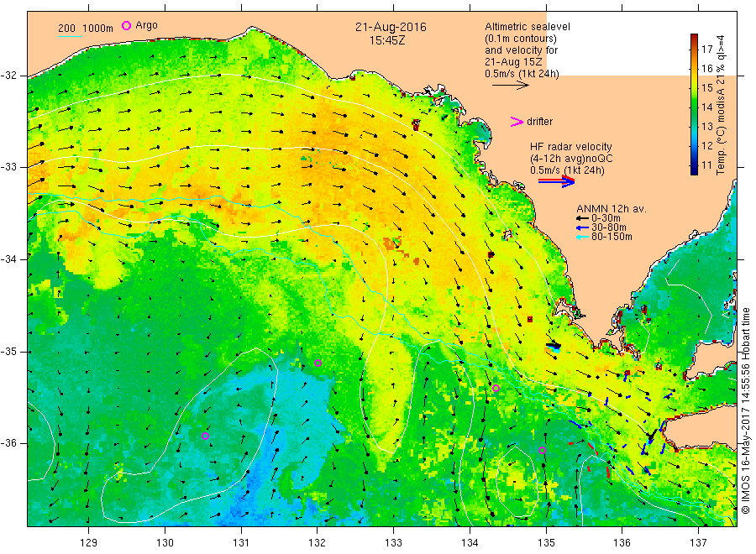Click the black altimetric velocity scale arrow
The height and width of the screenshot is (554, 756).
510,86
